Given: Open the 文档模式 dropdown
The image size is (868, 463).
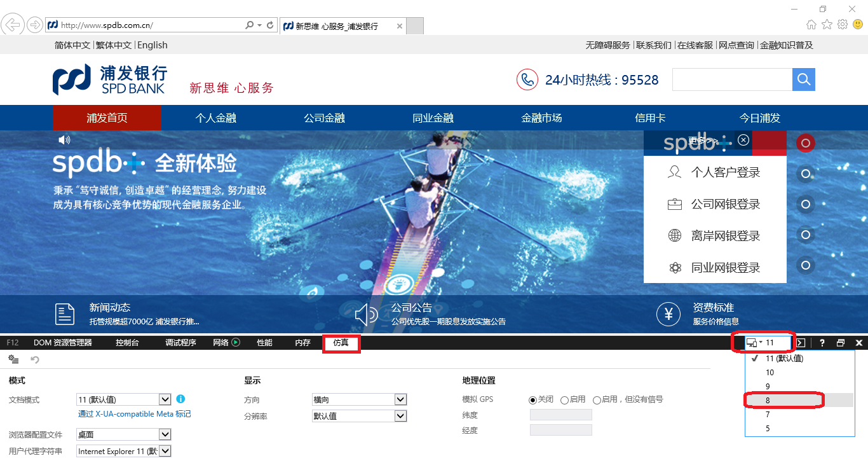Looking at the screenshot, I should 124,399.
